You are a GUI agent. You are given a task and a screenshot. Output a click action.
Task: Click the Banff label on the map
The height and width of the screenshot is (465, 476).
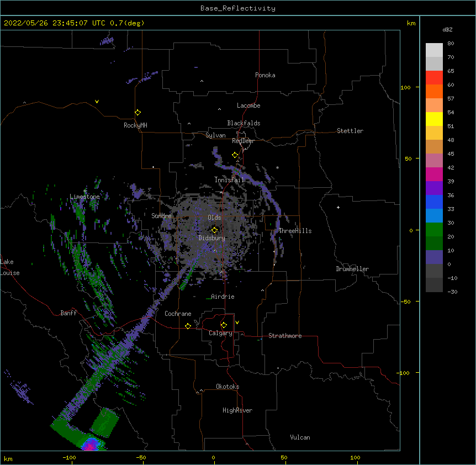(68, 313)
